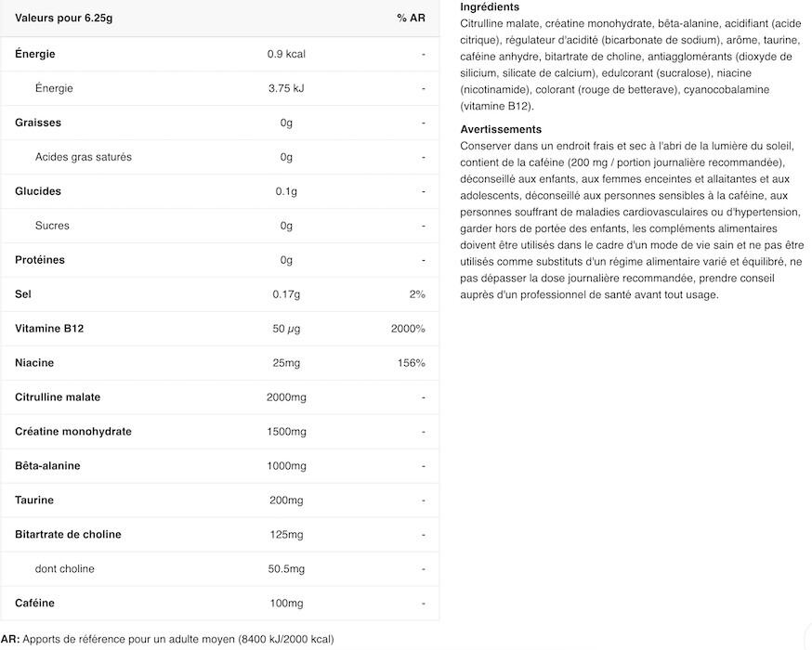Click the Sel 2% AR value
This screenshot has width=812, height=650.
(x=416, y=294)
